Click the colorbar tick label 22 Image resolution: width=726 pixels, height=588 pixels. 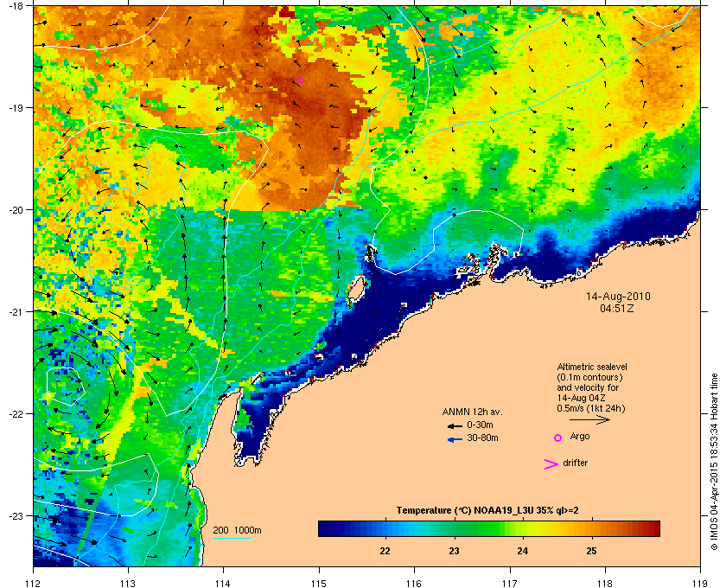pos(385,551)
